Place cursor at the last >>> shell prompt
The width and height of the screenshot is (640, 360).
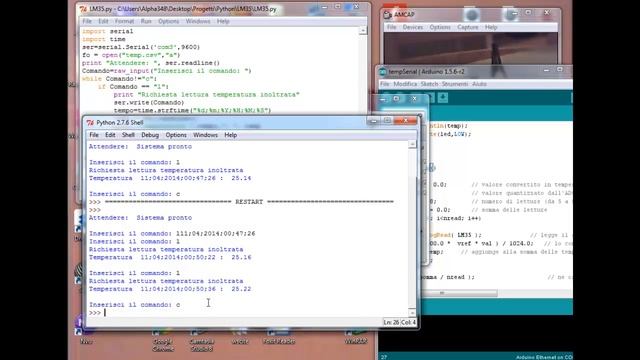pyautogui.click(x=105, y=313)
